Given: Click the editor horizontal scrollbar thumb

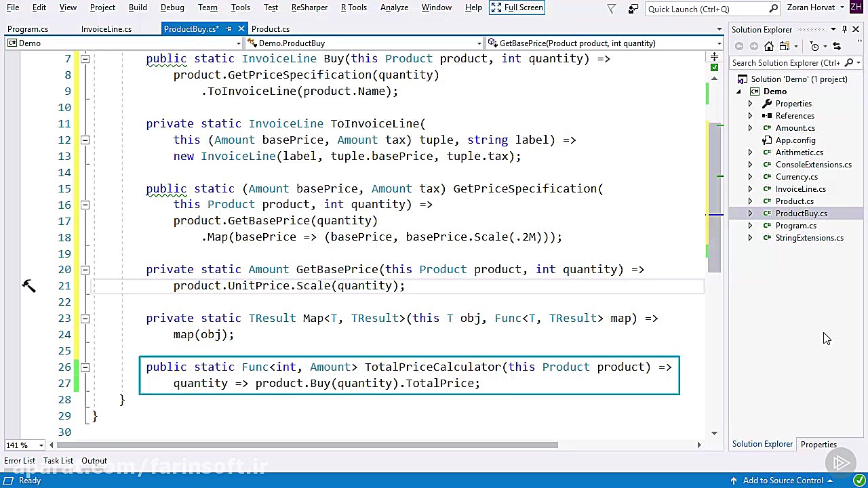Looking at the screenshot, I should [x=309, y=445].
